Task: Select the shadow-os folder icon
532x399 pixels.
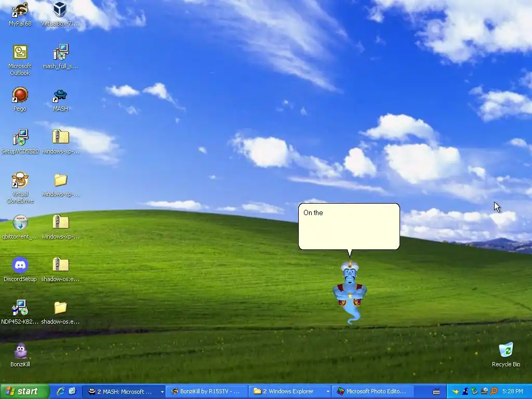Action: [x=60, y=312]
